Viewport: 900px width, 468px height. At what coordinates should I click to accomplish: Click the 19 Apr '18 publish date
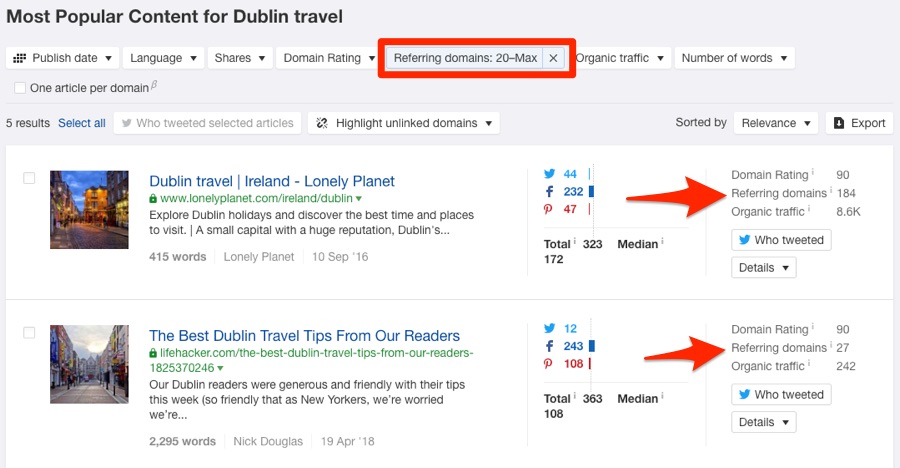coord(347,441)
